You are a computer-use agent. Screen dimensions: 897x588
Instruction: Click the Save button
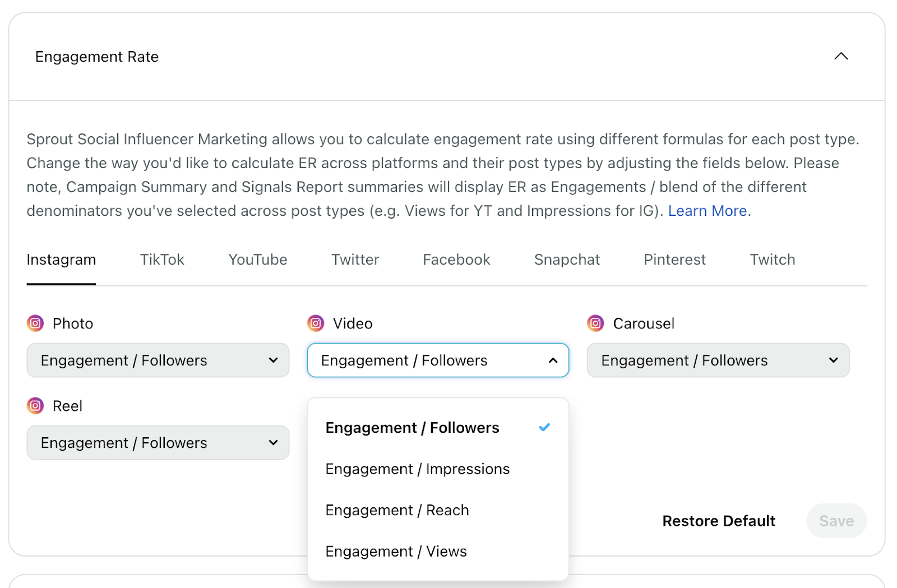836,521
